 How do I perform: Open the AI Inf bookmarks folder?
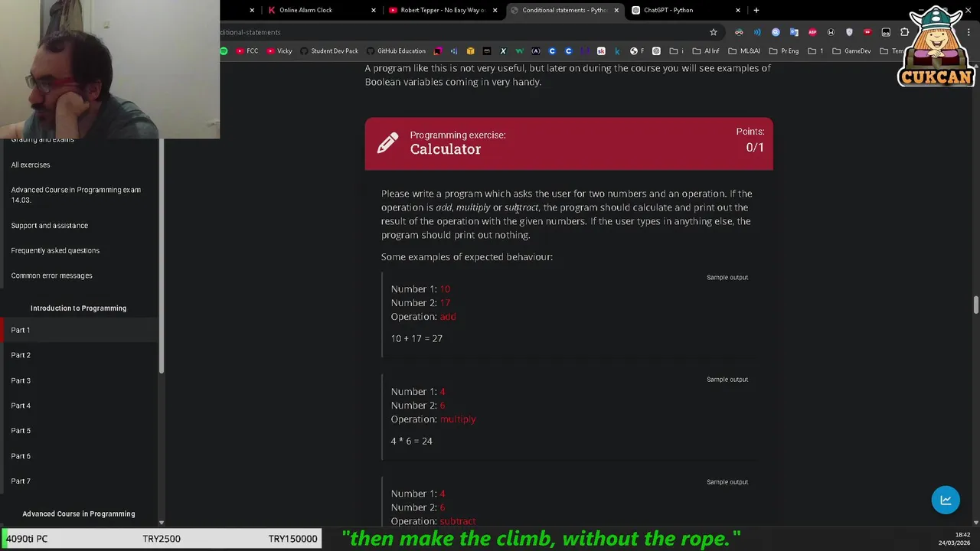coord(705,51)
